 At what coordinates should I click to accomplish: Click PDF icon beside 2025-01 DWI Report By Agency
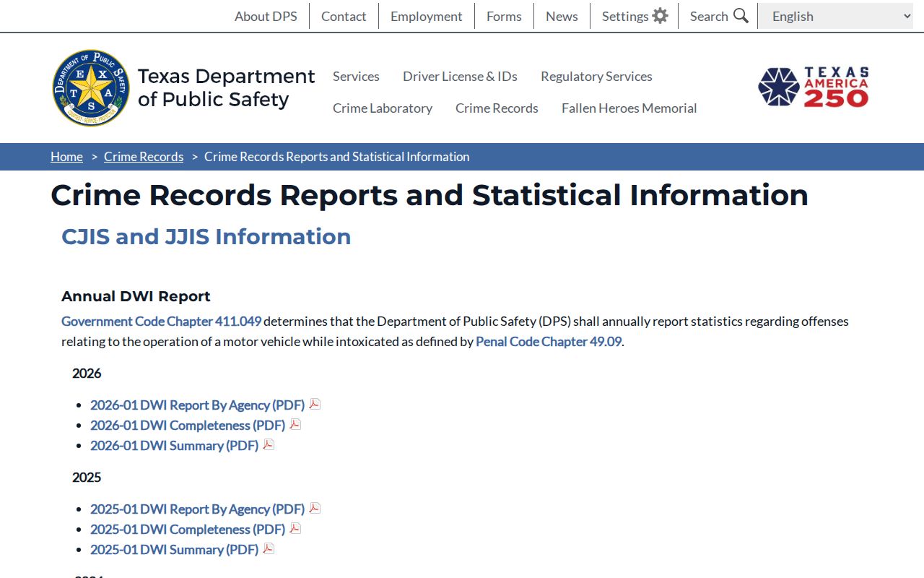[315, 508]
